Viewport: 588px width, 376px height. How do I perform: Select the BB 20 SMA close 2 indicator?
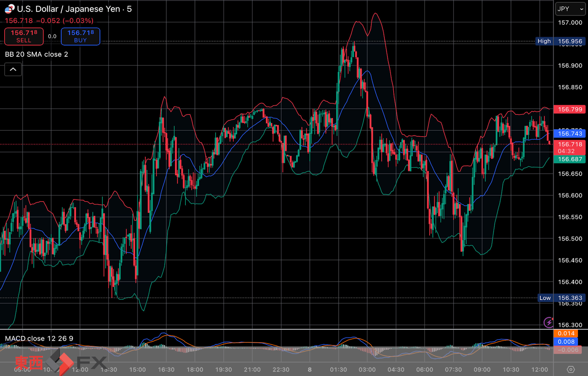point(36,55)
